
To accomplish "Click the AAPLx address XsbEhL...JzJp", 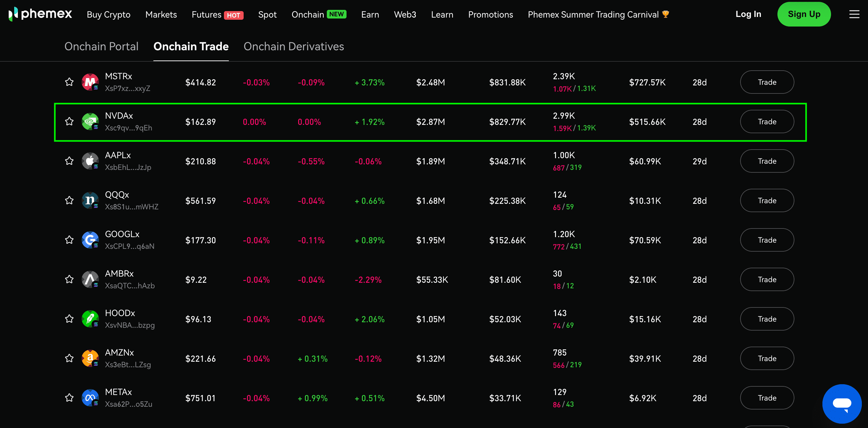I will tap(128, 167).
